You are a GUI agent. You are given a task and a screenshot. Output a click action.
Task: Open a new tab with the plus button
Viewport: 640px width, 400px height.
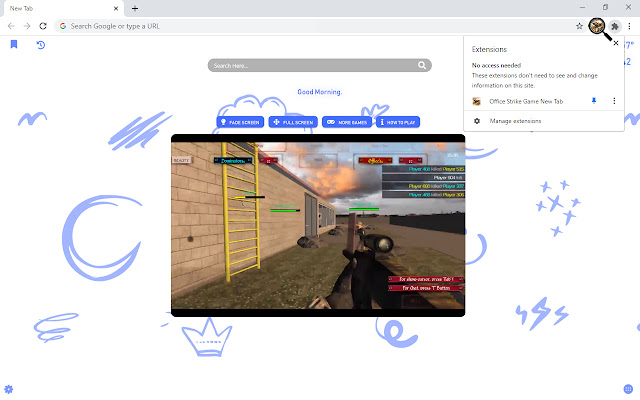[x=135, y=8]
